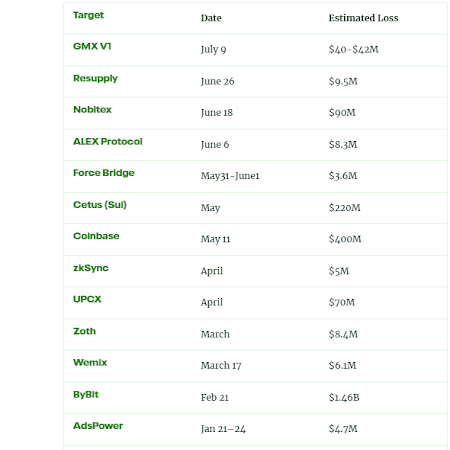The height and width of the screenshot is (450, 450).
Task: Open the ALEX Protocol link
Action: point(108,141)
